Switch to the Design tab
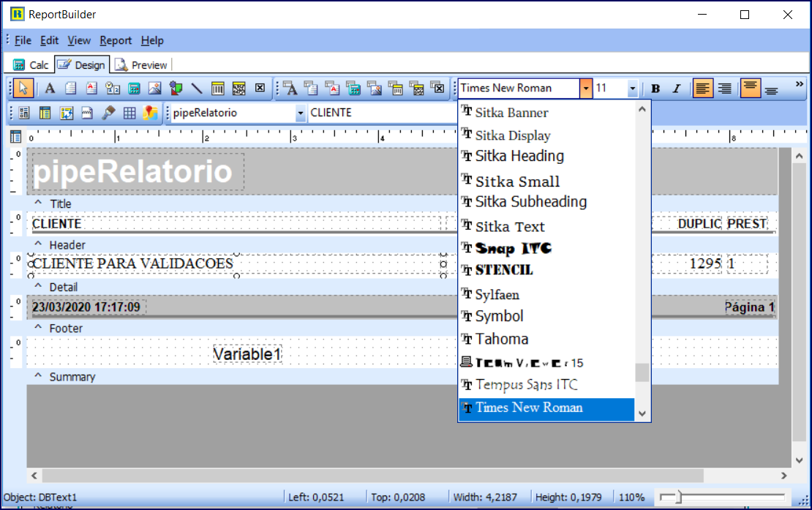This screenshot has width=812, height=510. point(82,64)
